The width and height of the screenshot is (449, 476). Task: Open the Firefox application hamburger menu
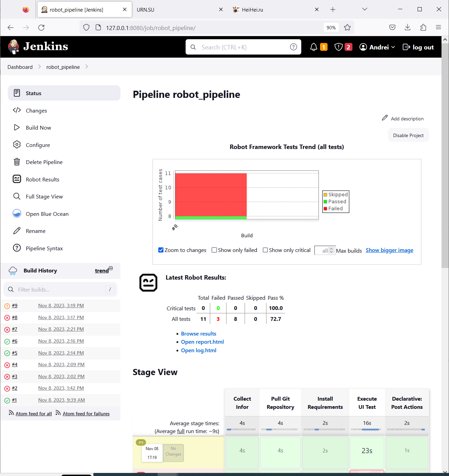[438, 28]
